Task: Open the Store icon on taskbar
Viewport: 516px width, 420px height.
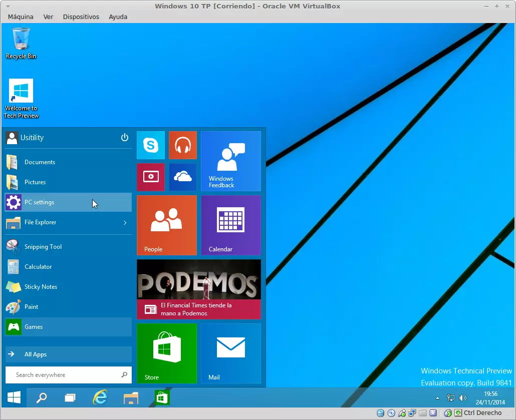Action: (x=162, y=397)
